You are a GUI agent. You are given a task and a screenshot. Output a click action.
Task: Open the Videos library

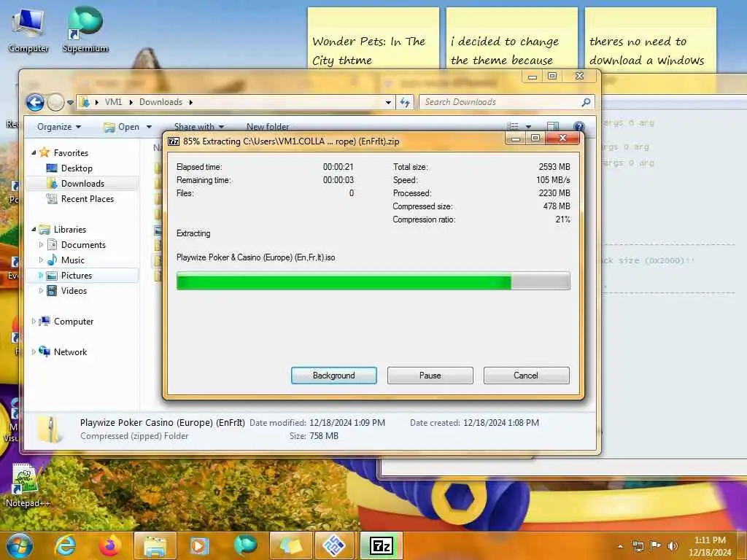click(74, 290)
